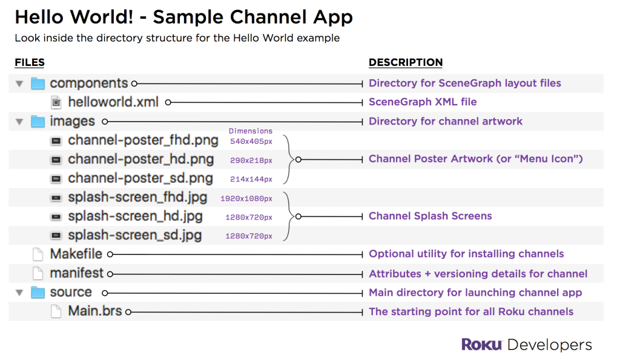Select channel-poster_hd.png file name
Image resolution: width=620 pixels, height=364 pixels.
[140, 160]
